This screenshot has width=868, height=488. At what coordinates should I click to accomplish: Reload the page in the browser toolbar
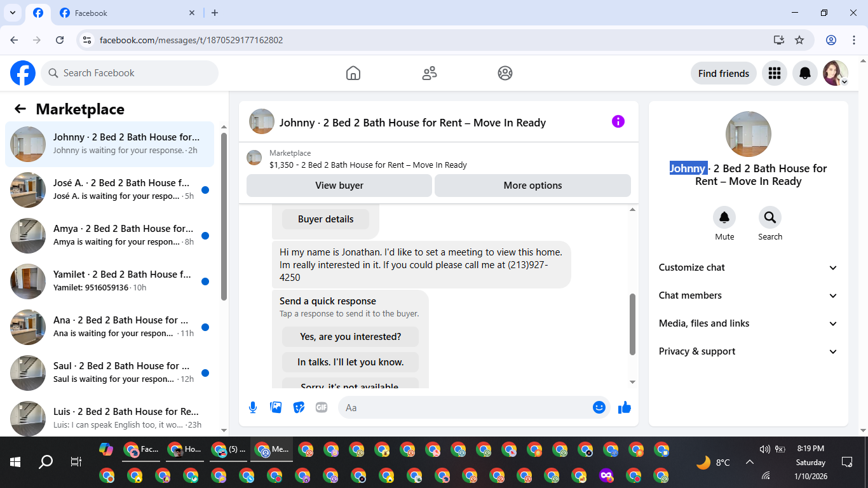coord(60,40)
